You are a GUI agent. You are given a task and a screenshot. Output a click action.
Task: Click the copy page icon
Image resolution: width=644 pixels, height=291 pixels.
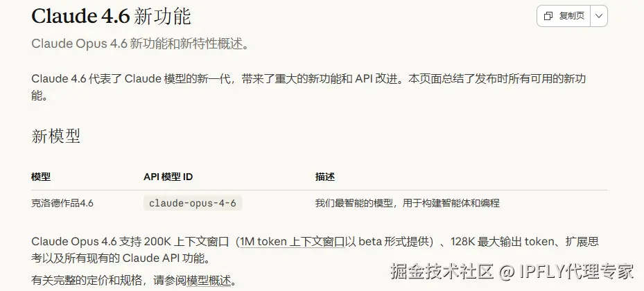click(x=548, y=16)
